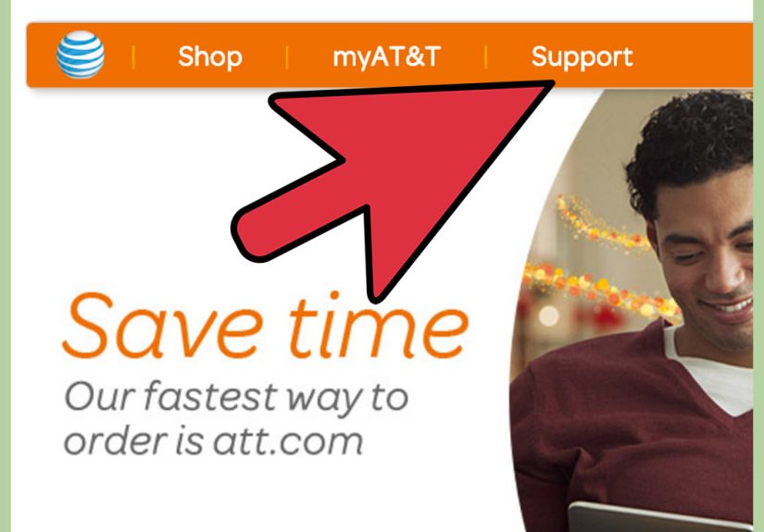This screenshot has height=532, width=764.
Task: Open the Shop menu
Action: pyautogui.click(x=210, y=57)
